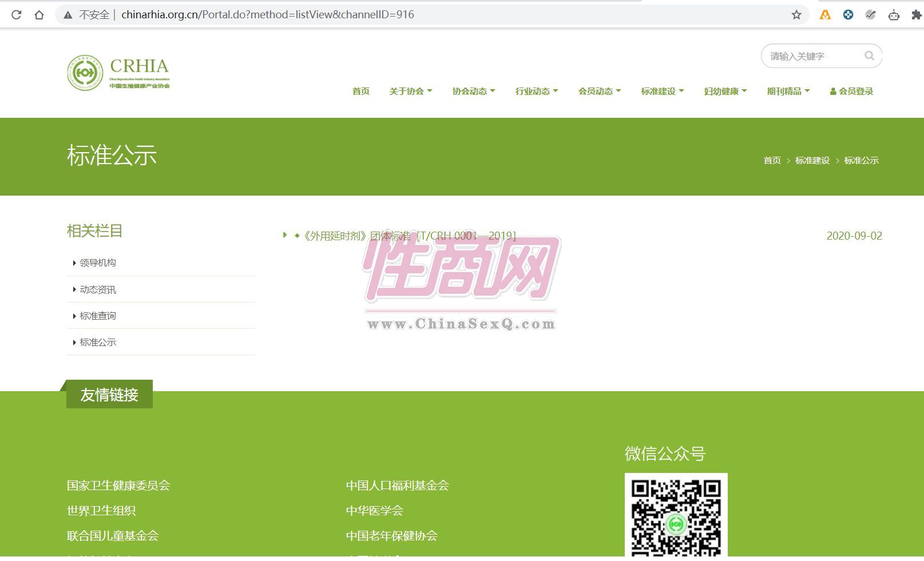Image resolution: width=924 pixels, height=561 pixels.
Task: Select 标准查询 in the sidebar
Action: click(x=98, y=316)
